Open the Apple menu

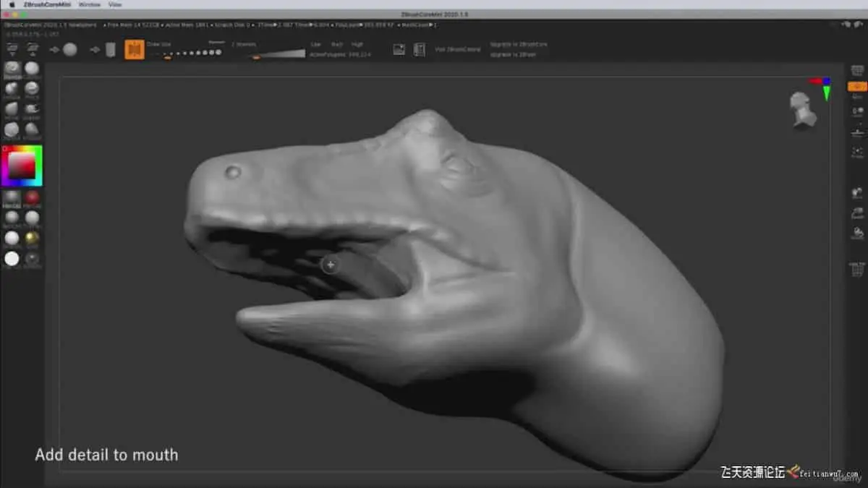click(x=12, y=4)
